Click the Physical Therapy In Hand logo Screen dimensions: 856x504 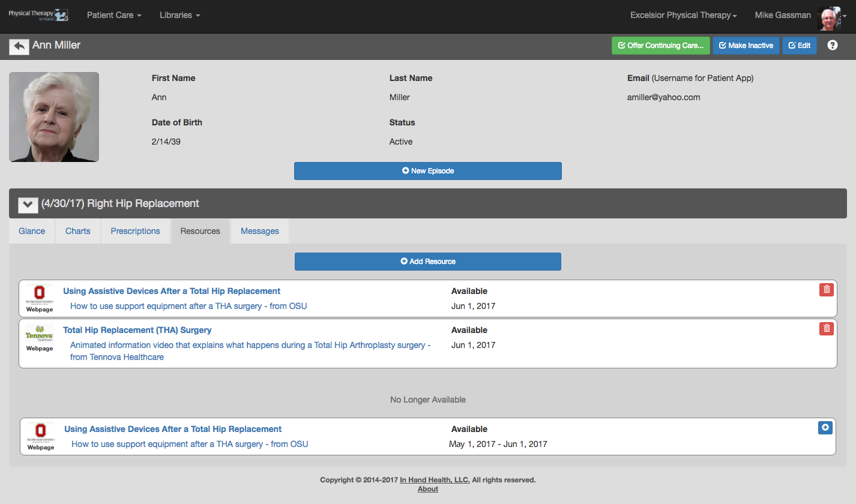click(x=38, y=15)
